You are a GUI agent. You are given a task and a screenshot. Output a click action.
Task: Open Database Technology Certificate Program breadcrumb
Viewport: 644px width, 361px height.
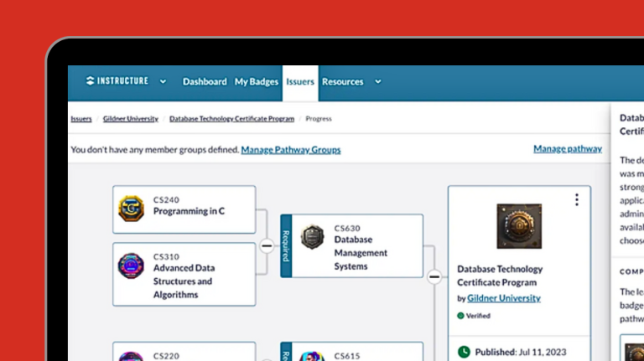click(231, 119)
